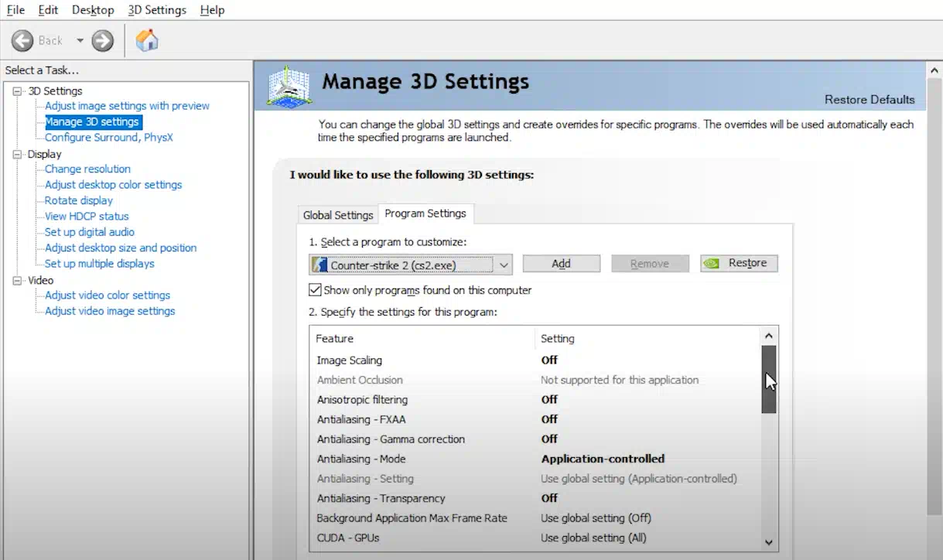Viewport: 943px width, 560px height.
Task: Collapse the 3D Settings tree node
Action: pos(18,91)
